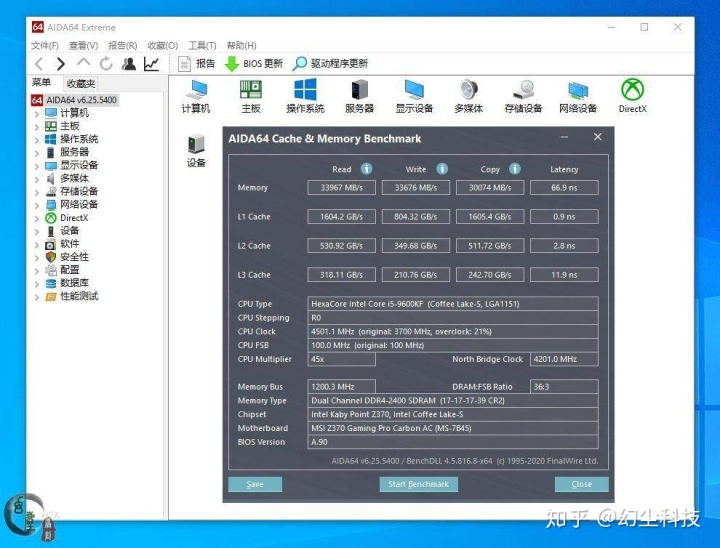
Task: Open the 主板 category icon
Action: click(251, 96)
